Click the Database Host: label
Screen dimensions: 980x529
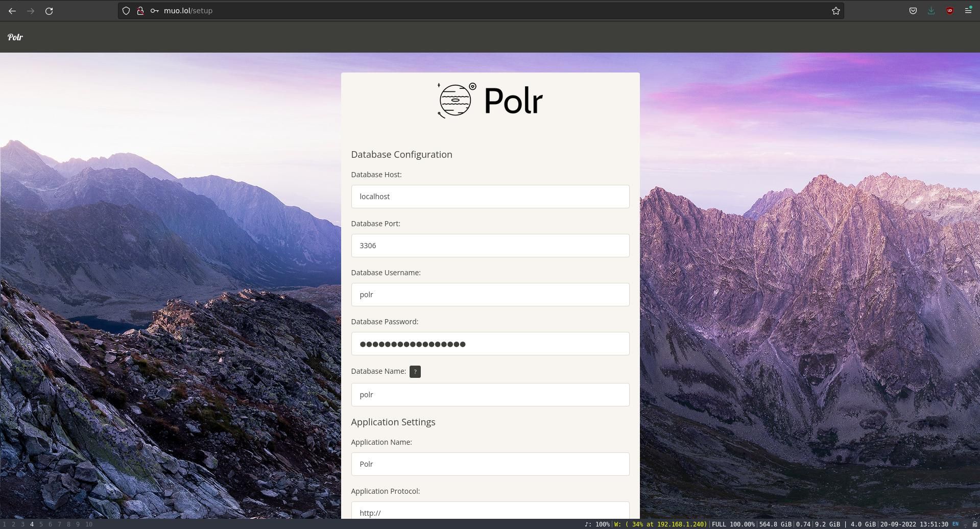point(376,175)
